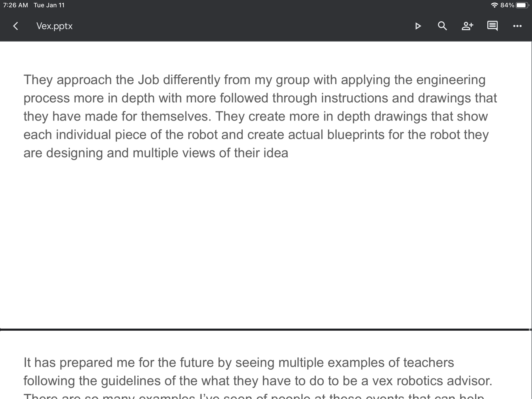
Task: Tap the Wi-Fi status icon
Action: click(x=494, y=5)
